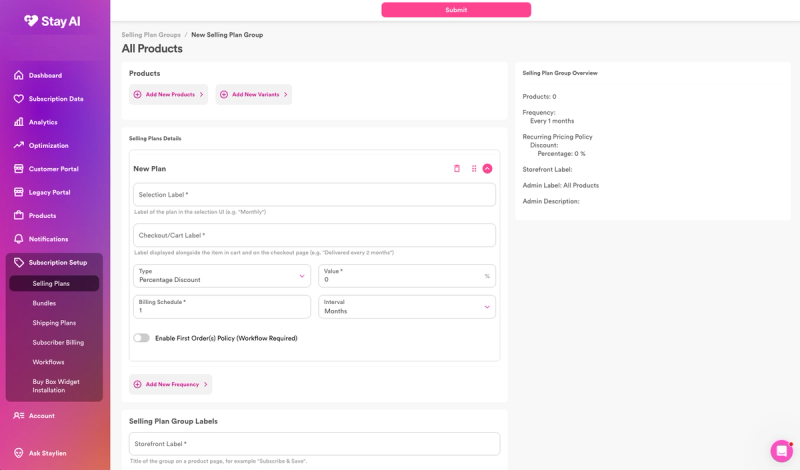
Task: Click 'Selling Plan Group Labels' heading
Action: pyautogui.click(x=173, y=421)
